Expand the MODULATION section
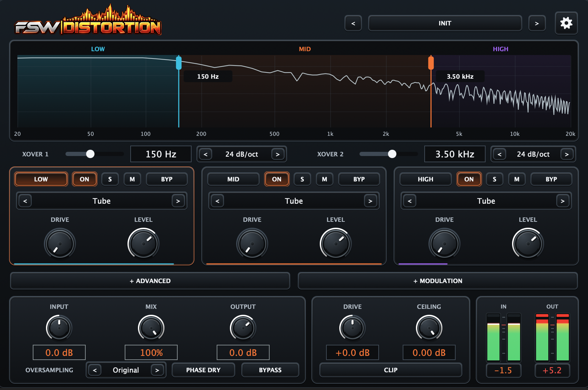The height and width of the screenshot is (390, 588). 438,281
